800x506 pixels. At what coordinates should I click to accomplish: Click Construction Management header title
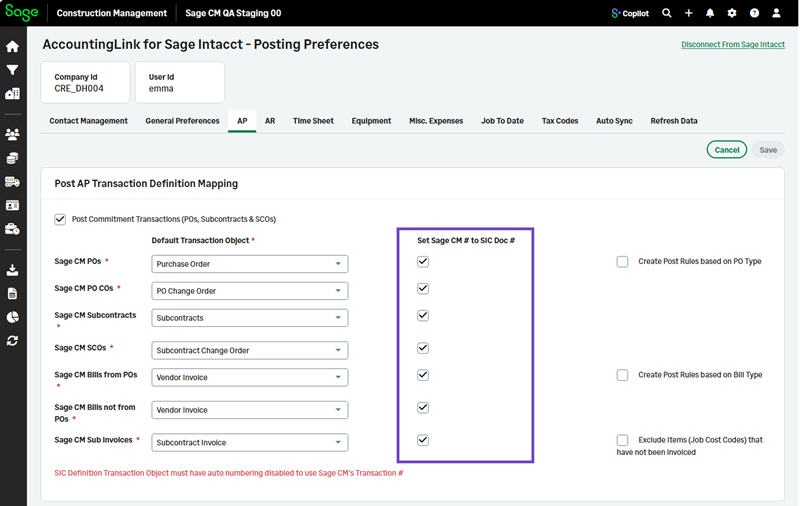click(112, 13)
